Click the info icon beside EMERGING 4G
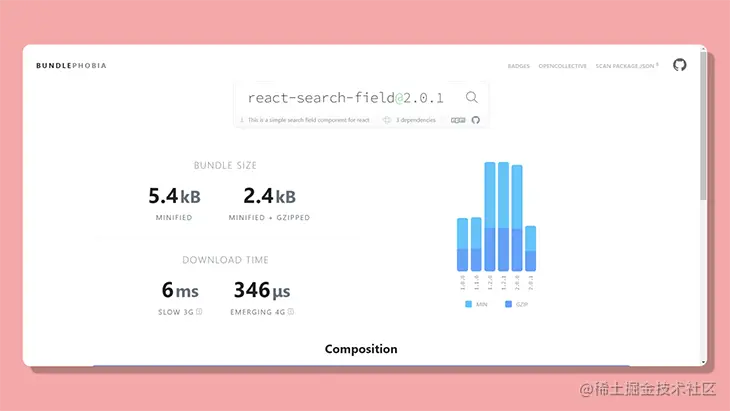The width and height of the screenshot is (730, 411). tap(291, 312)
